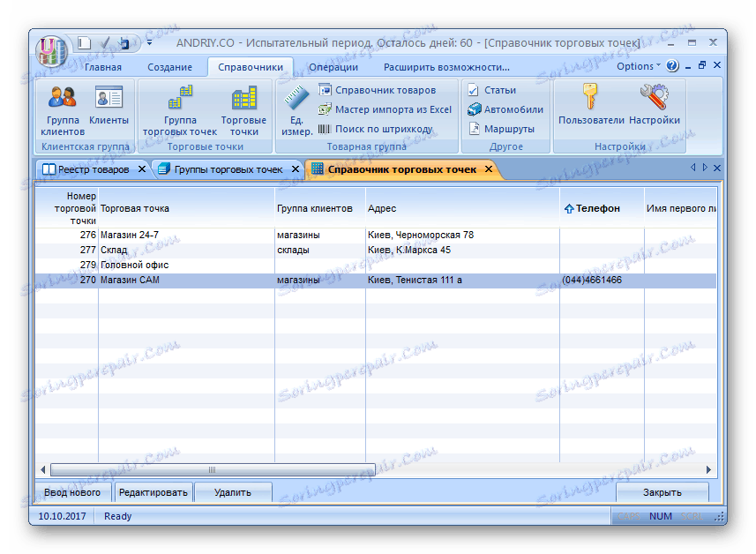
Task: Open Автомобили directory
Action: click(x=505, y=109)
